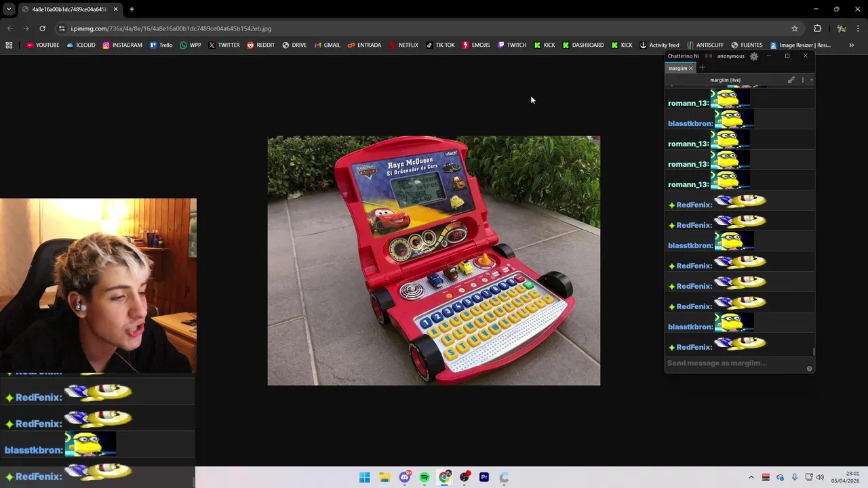Image resolution: width=868 pixels, height=488 pixels.
Task: Open the INSTAGRAM bookmark
Action: [122, 45]
